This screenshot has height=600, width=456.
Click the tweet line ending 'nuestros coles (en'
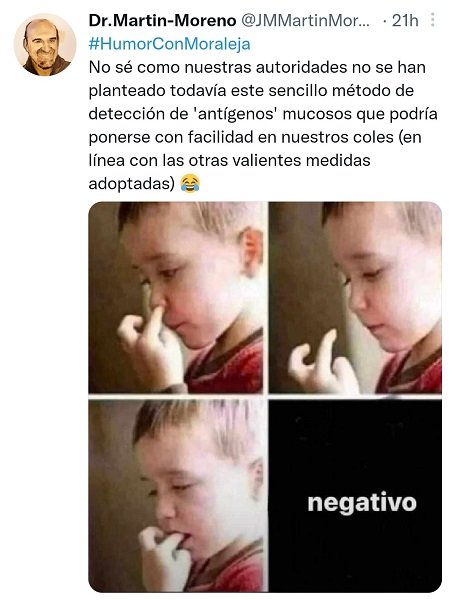255,137
